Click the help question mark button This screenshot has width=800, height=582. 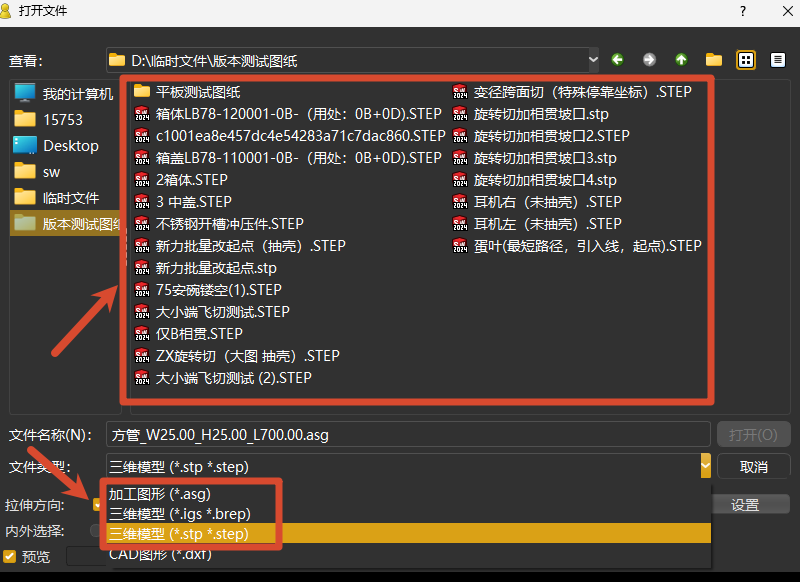point(743,11)
